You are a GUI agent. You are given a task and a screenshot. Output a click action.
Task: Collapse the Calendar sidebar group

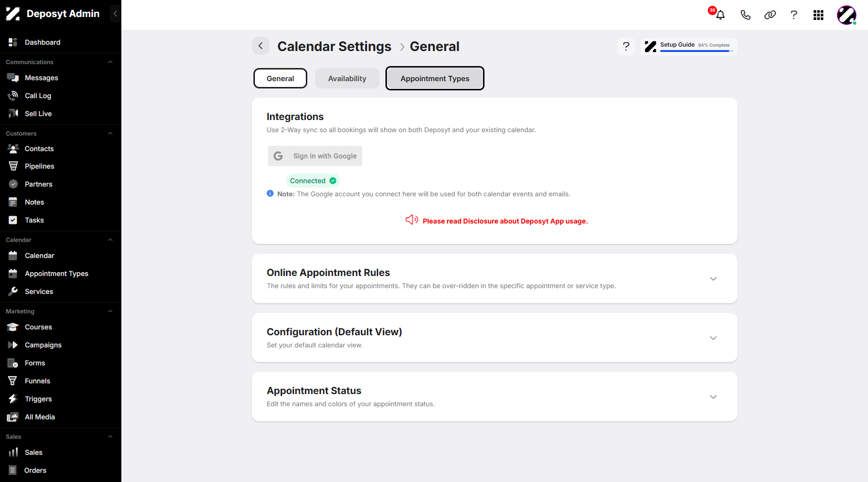tap(110, 240)
